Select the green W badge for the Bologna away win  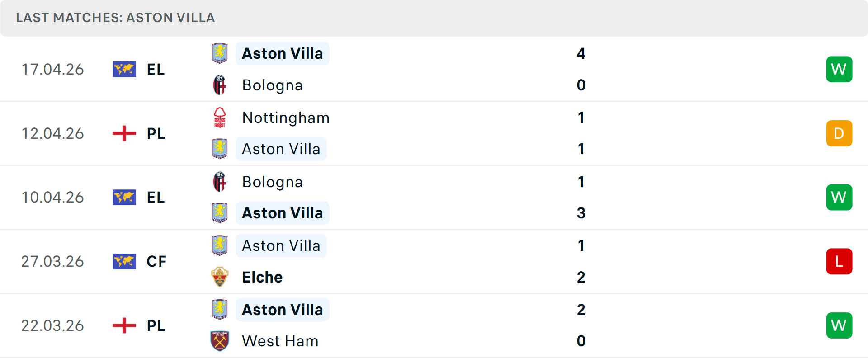pos(839,197)
